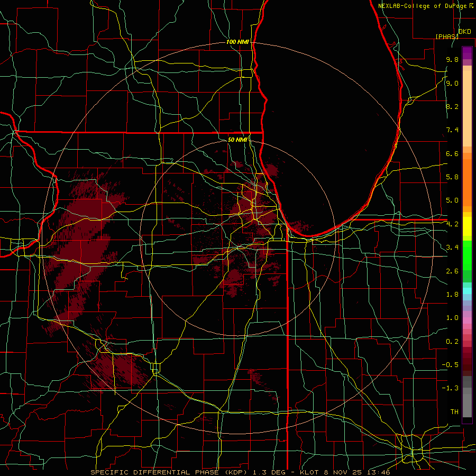Select the 9.0 value on the color scale
The width and height of the screenshot is (476, 476).
click(452, 83)
